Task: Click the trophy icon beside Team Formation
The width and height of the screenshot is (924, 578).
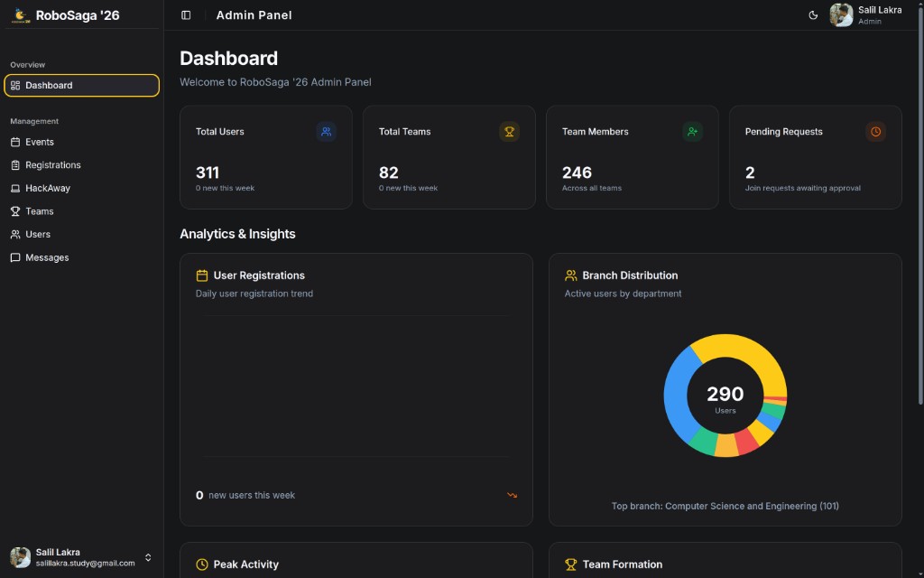Action: pyautogui.click(x=570, y=564)
